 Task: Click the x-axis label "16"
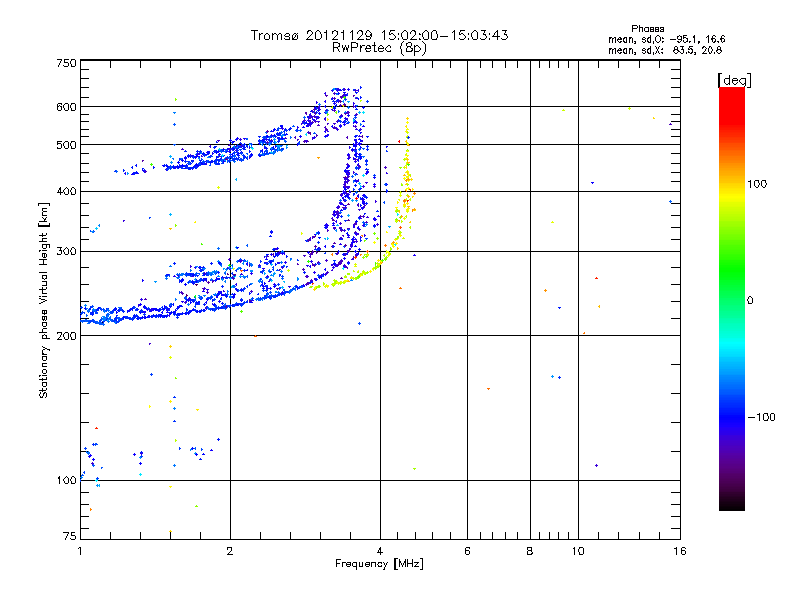pyautogui.click(x=680, y=551)
